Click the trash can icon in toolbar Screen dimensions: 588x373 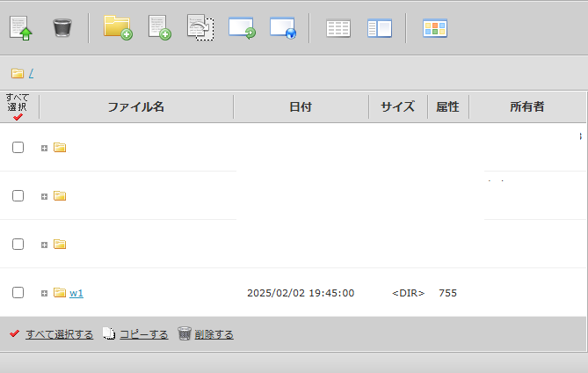tap(62, 28)
